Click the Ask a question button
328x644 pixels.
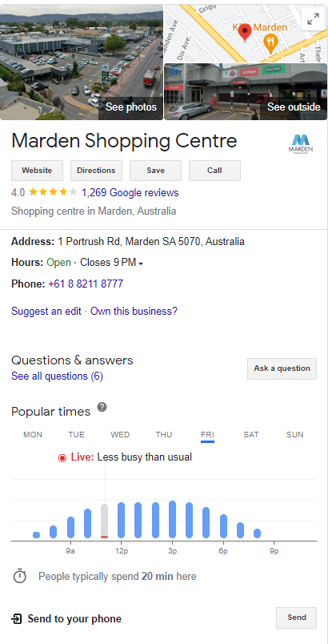282,368
